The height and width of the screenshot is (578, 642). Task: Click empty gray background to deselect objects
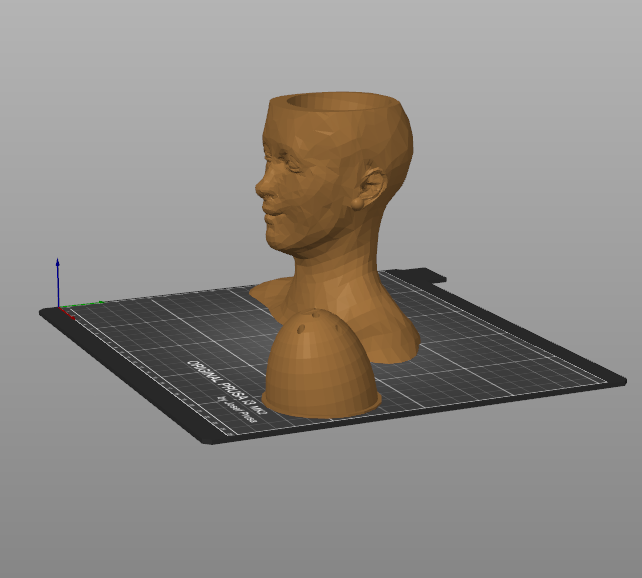[123, 123]
